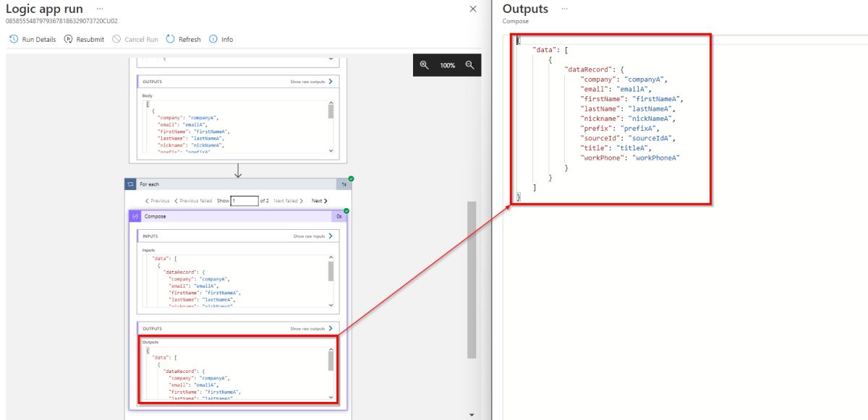The height and width of the screenshot is (420, 868).
Task: Click the run ID text under the title
Action: click(61, 21)
